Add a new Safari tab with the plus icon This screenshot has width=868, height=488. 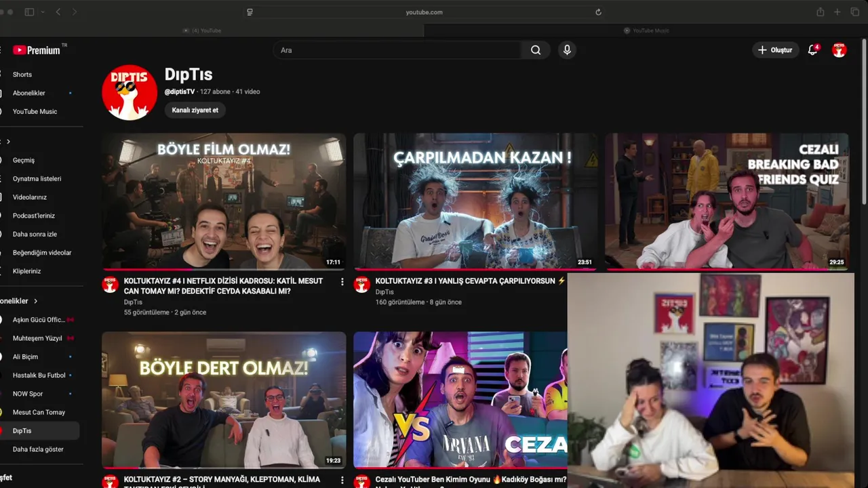pyautogui.click(x=837, y=12)
